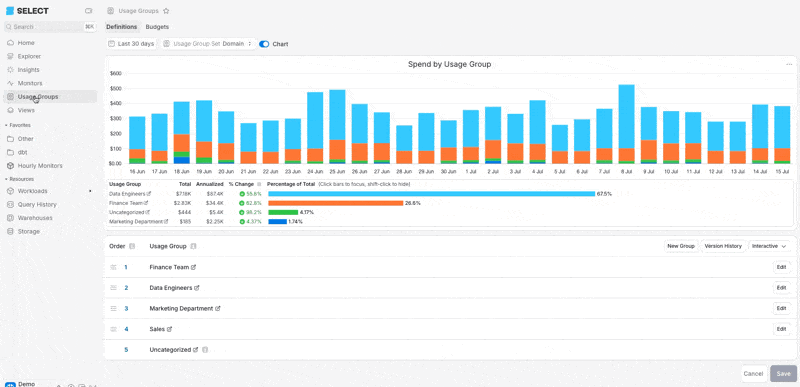Expand the Interactive mode dropdown

769,246
